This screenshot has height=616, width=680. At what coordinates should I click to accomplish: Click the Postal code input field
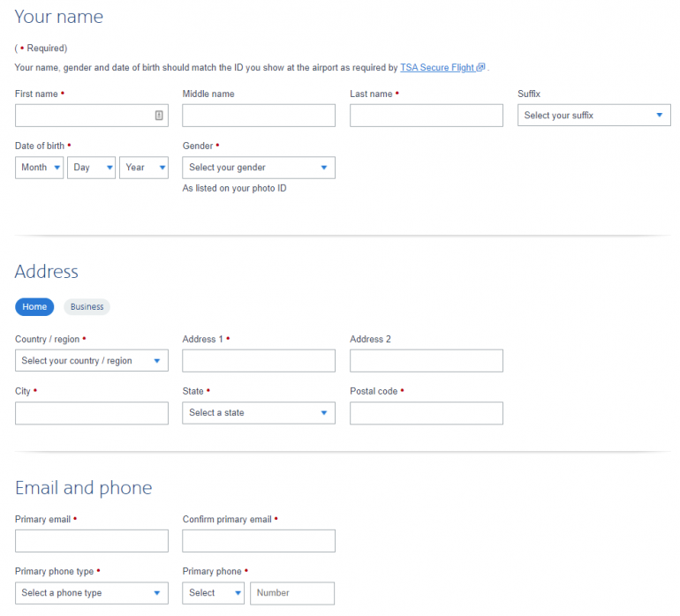(x=426, y=413)
